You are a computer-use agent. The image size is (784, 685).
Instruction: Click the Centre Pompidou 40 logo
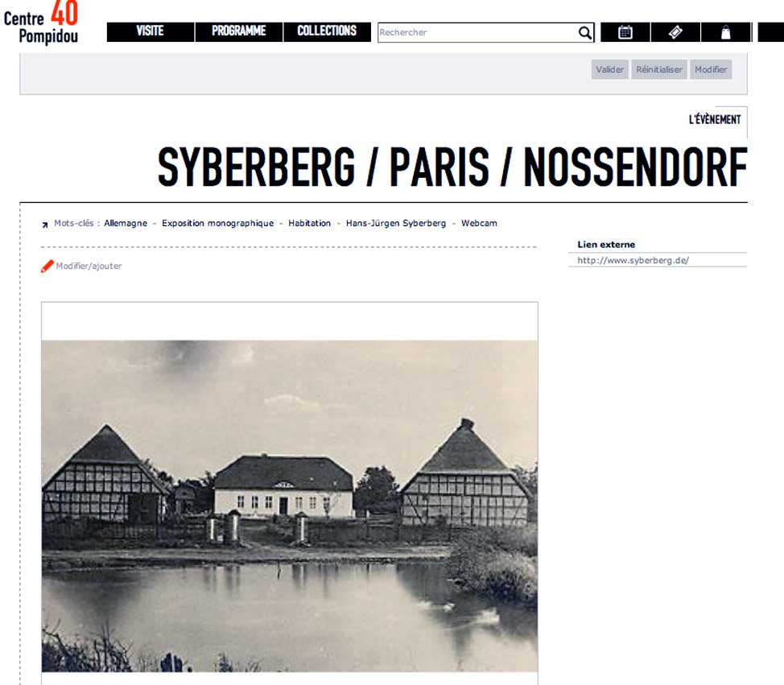tap(41, 23)
